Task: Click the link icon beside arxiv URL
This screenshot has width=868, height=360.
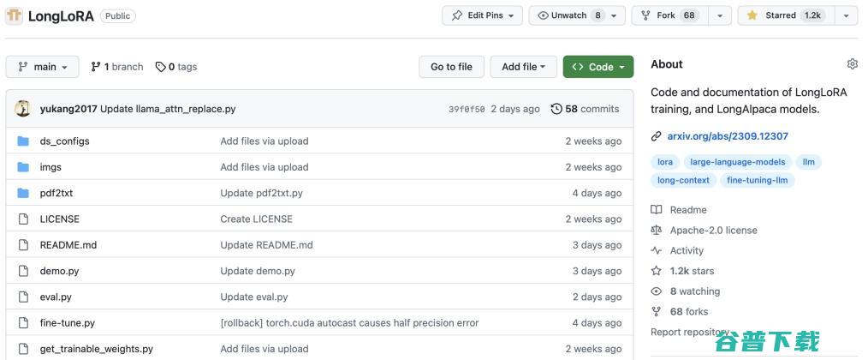Action: pyautogui.click(x=656, y=136)
